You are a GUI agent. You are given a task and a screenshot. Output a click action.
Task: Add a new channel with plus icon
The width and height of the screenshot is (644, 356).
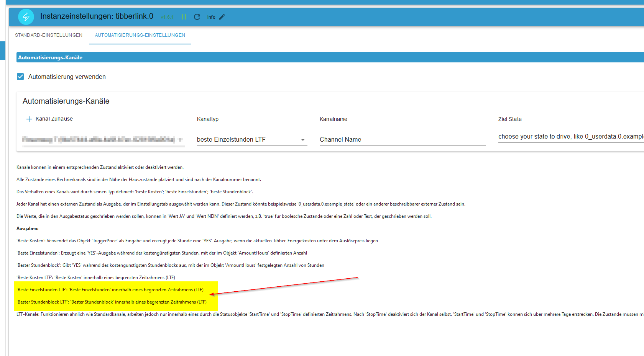[29, 119]
